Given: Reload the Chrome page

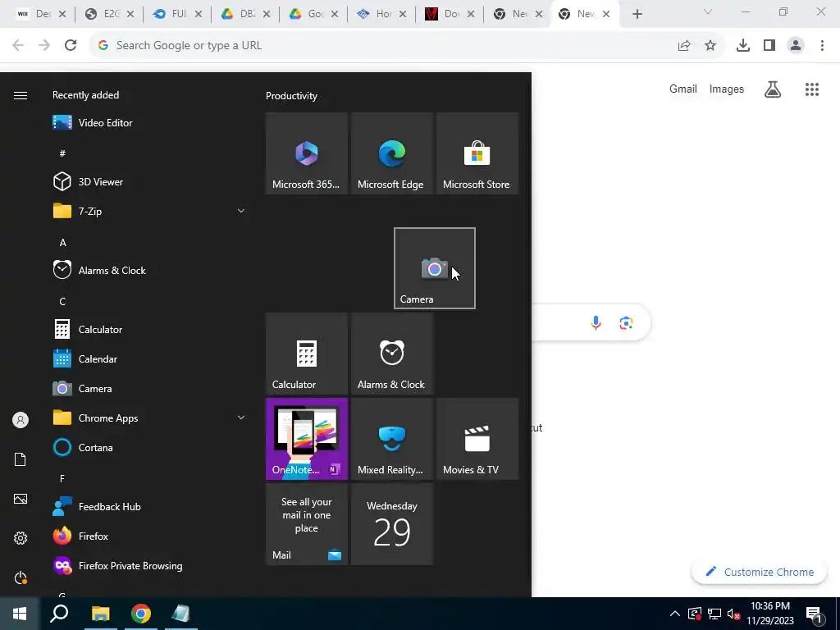Looking at the screenshot, I should point(71,46).
